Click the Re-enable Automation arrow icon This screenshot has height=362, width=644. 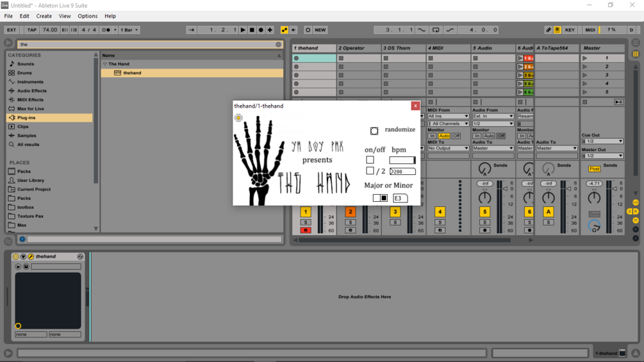[x=293, y=30]
